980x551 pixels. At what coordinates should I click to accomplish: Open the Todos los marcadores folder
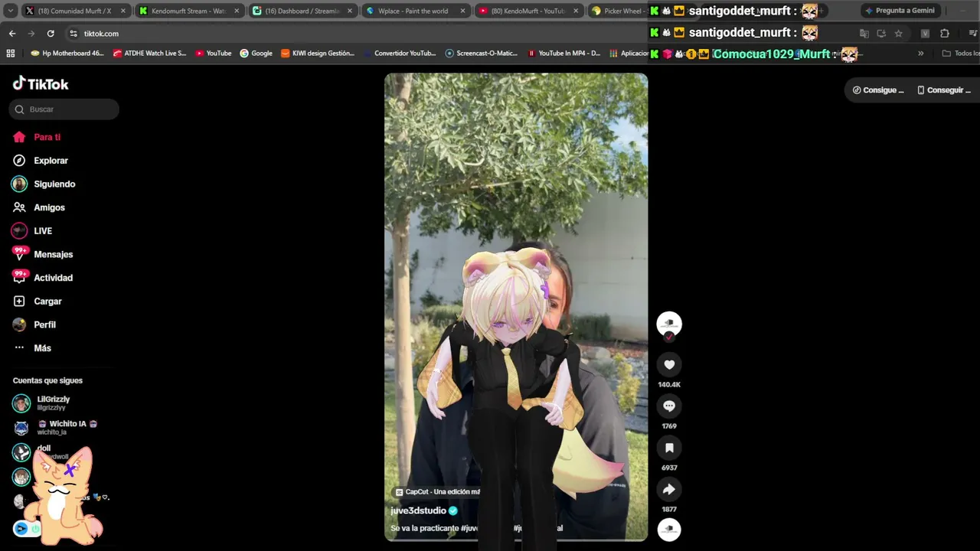961,54
